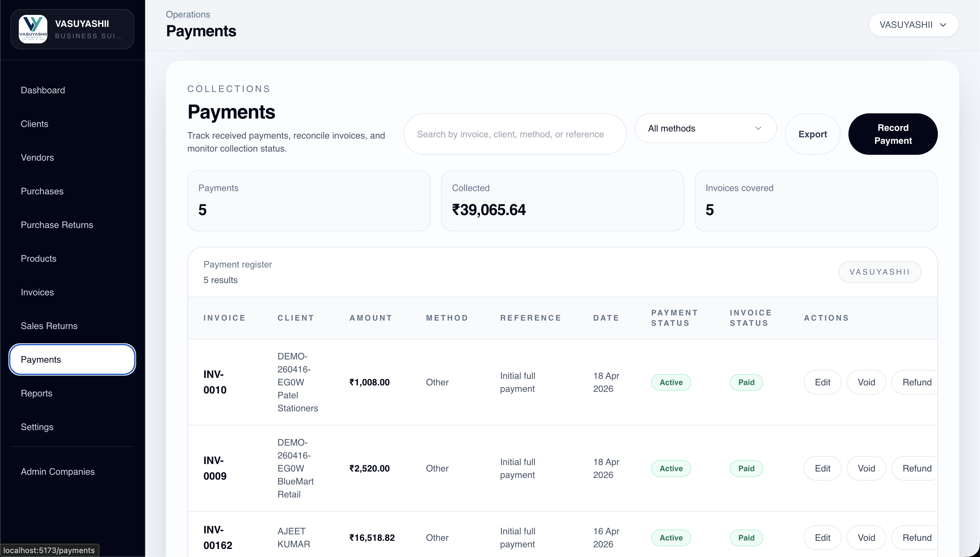Click Paid status badge for INV-0009
Viewport: 980px width, 557px height.
(x=746, y=468)
